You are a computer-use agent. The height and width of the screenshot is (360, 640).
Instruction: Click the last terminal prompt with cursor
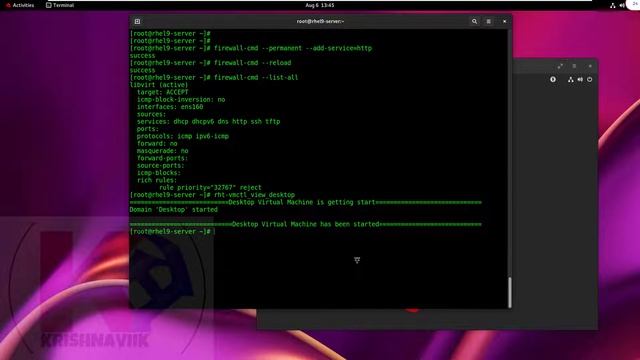(172, 231)
